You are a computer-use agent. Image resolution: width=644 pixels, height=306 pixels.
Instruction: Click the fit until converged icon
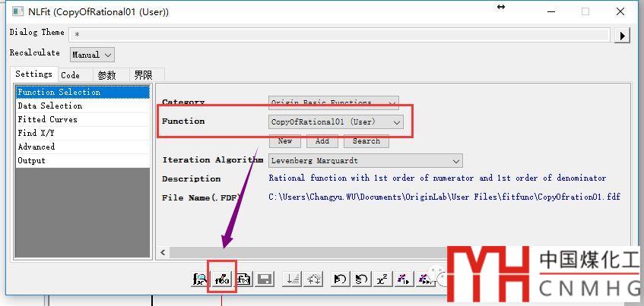(424, 279)
